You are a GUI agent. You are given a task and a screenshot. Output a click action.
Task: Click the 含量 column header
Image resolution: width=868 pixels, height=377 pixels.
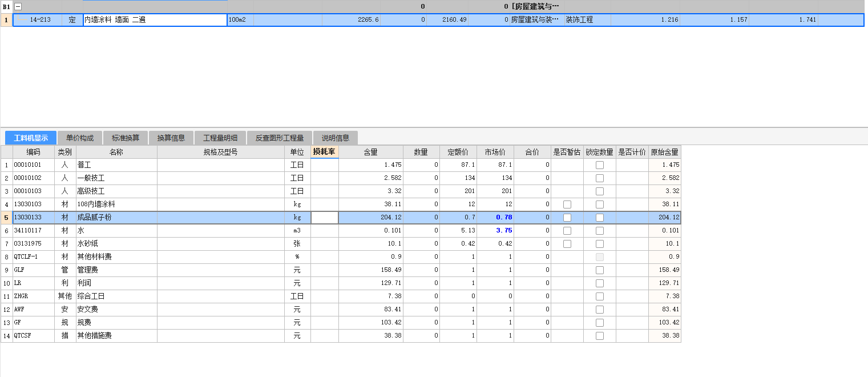(371, 152)
